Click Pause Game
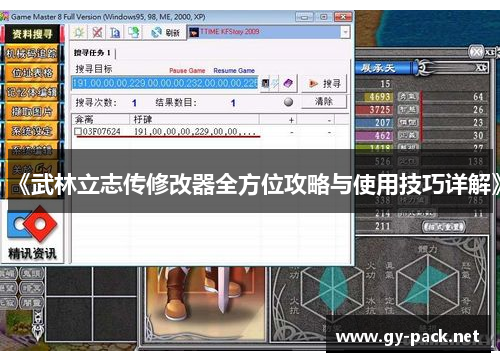Screen dimensions: 500x362 click(187, 71)
